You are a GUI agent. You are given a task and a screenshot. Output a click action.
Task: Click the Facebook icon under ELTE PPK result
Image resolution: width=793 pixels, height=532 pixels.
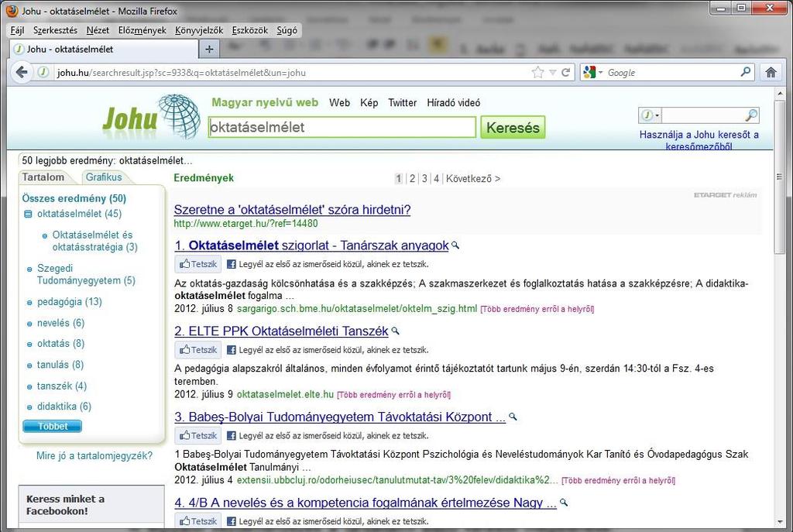pyautogui.click(x=231, y=350)
